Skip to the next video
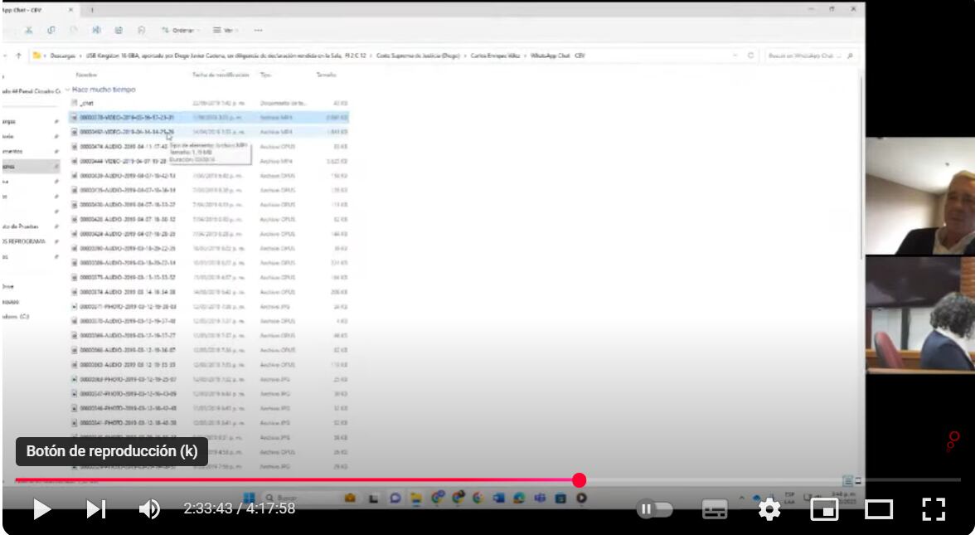 (96, 508)
